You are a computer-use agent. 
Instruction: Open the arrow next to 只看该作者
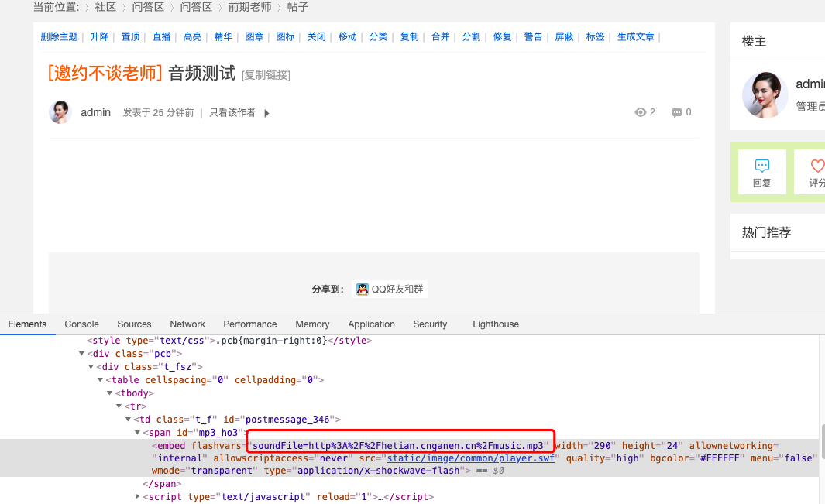pyautogui.click(x=266, y=113)
